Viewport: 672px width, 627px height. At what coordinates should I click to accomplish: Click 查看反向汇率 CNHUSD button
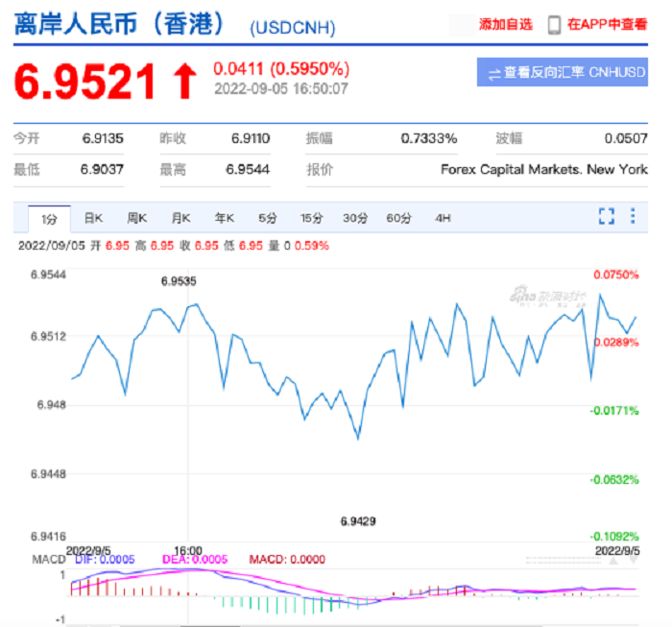point(563,72)
